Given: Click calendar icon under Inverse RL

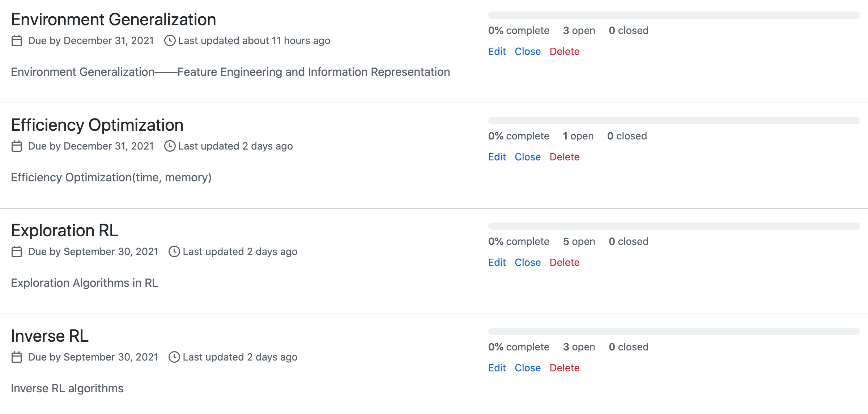Looking at the screenshot, I should coord(17,357).
